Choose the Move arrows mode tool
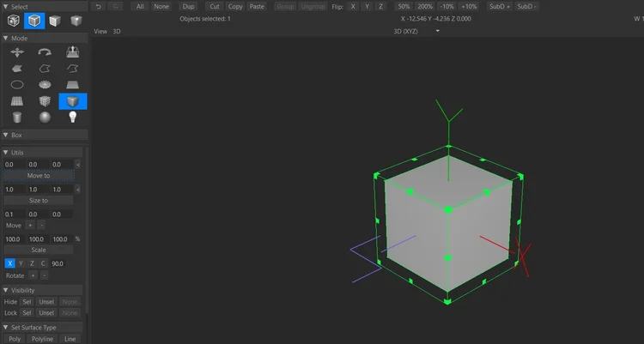Viewport: 644px width, 344px height. 17,52
